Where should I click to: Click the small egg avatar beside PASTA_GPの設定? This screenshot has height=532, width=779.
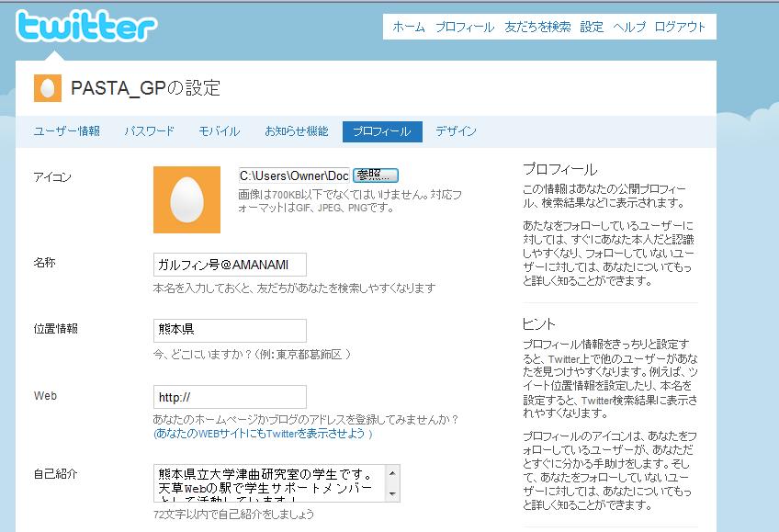click(48, 88)
